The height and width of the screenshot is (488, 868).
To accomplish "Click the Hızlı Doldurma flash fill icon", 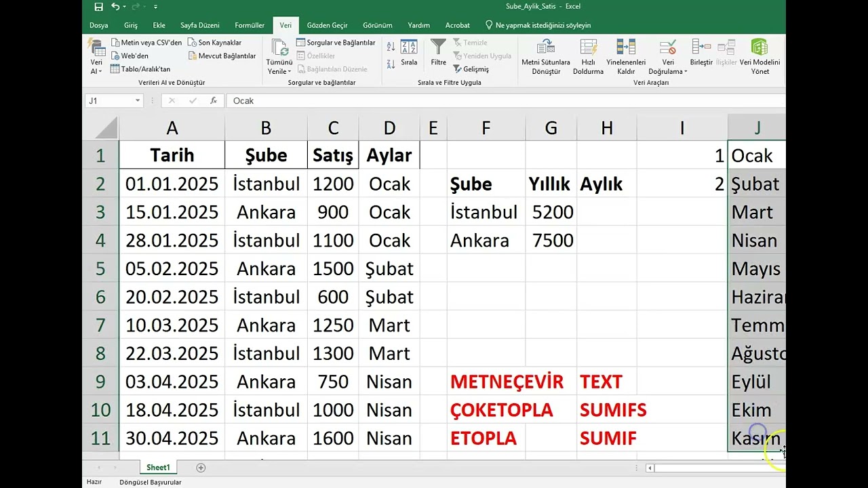I will (588, 47).
